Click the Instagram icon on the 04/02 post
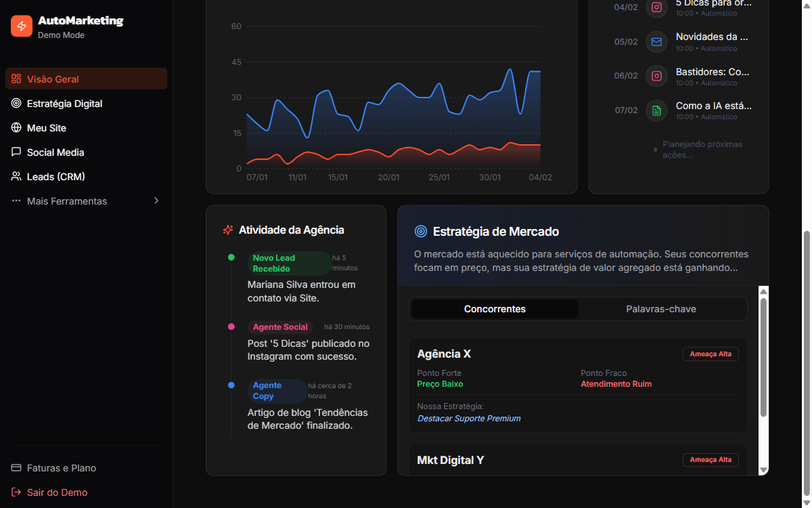 point(656,9)
